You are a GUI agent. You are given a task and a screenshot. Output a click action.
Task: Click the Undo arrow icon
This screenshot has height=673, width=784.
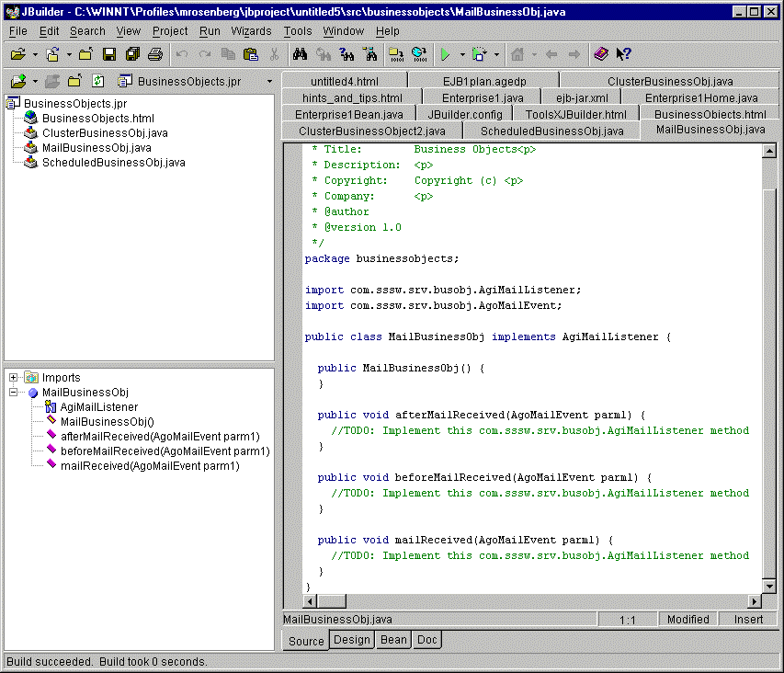182,54
